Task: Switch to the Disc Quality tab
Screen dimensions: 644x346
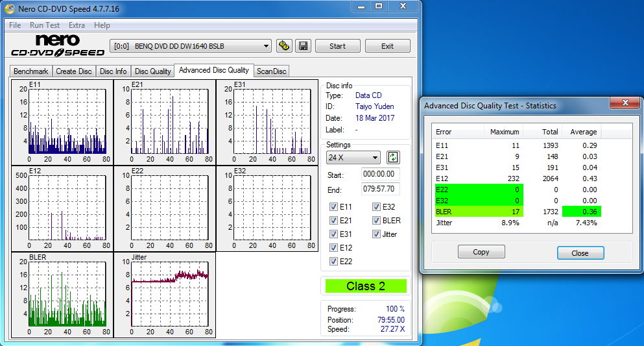Action: pos(153,71)
